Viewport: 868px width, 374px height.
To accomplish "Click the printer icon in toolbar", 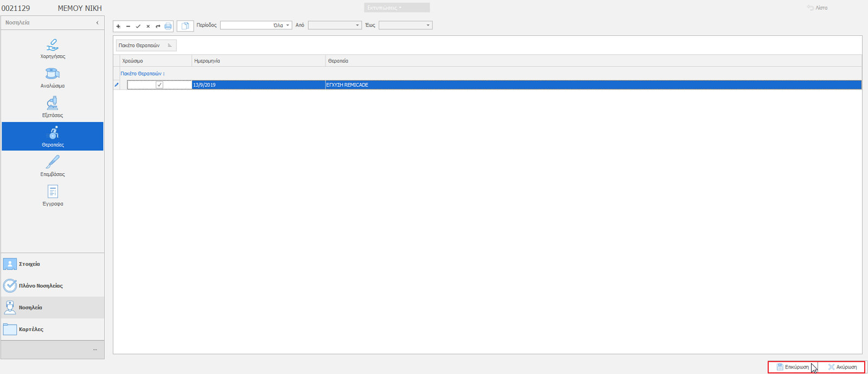I will click(x=168, y=26).
